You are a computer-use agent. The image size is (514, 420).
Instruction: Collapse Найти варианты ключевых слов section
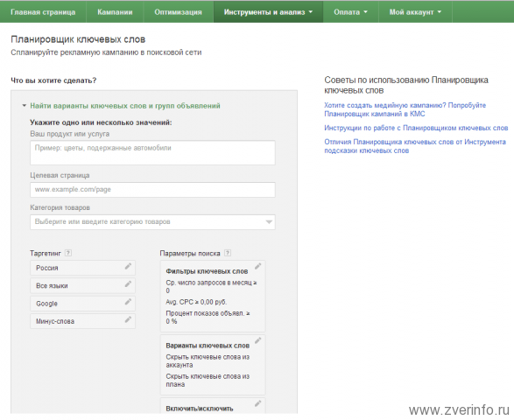[x=25, y=106]
